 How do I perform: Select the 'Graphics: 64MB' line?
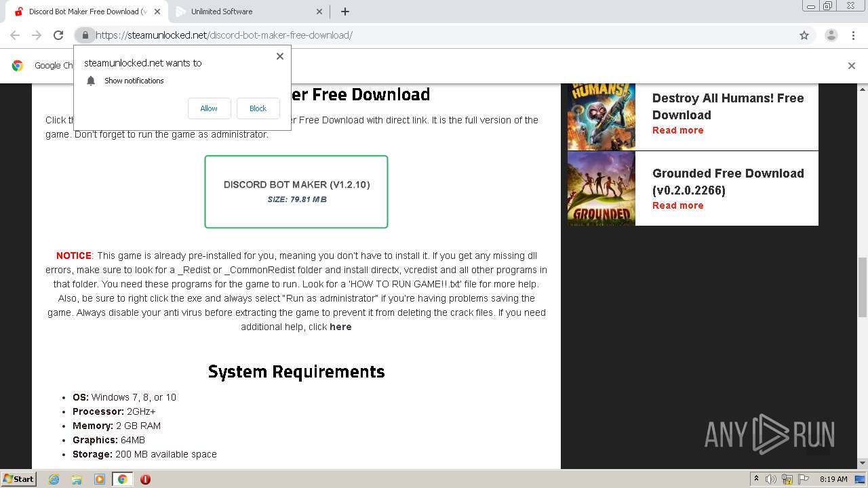click(108, 440)
